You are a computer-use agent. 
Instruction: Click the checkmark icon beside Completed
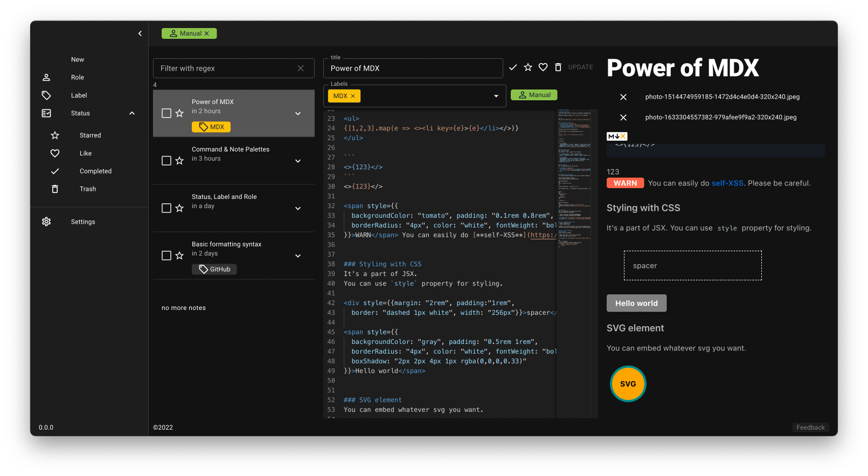coord(55,171)
